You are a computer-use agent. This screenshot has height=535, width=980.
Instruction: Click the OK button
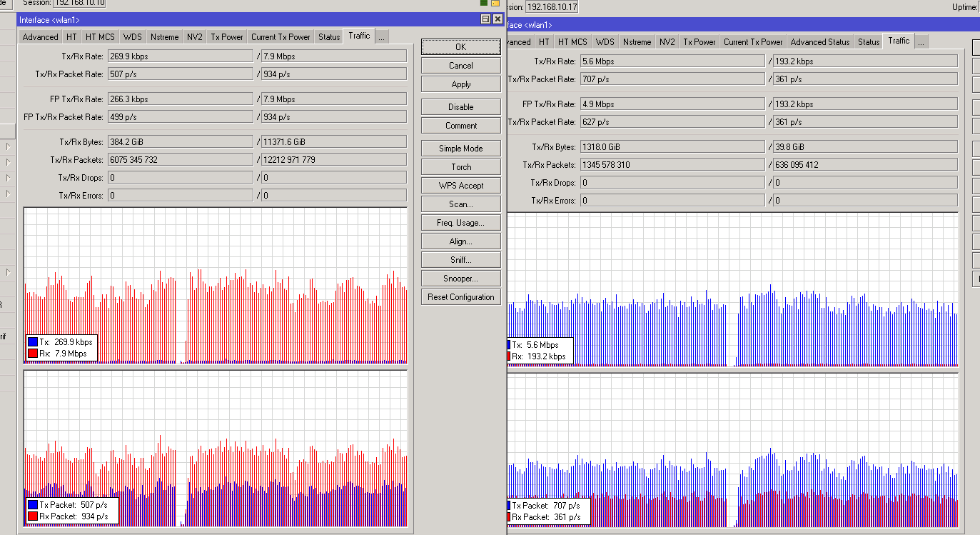coord(461,47)
